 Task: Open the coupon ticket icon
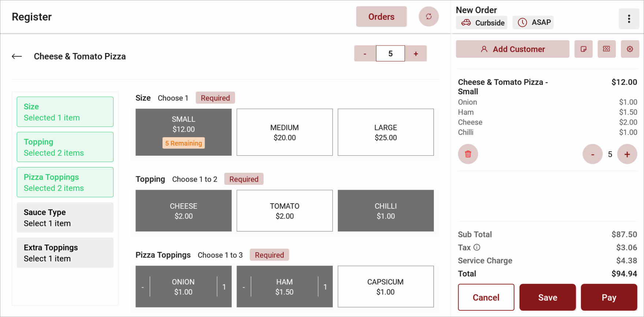click(x=606, y=49)
